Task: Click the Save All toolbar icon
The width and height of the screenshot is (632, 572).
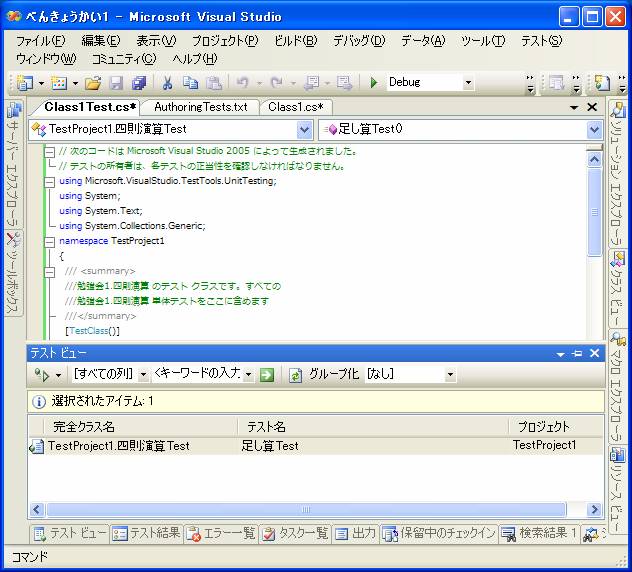Action: [x=138, y=83]
